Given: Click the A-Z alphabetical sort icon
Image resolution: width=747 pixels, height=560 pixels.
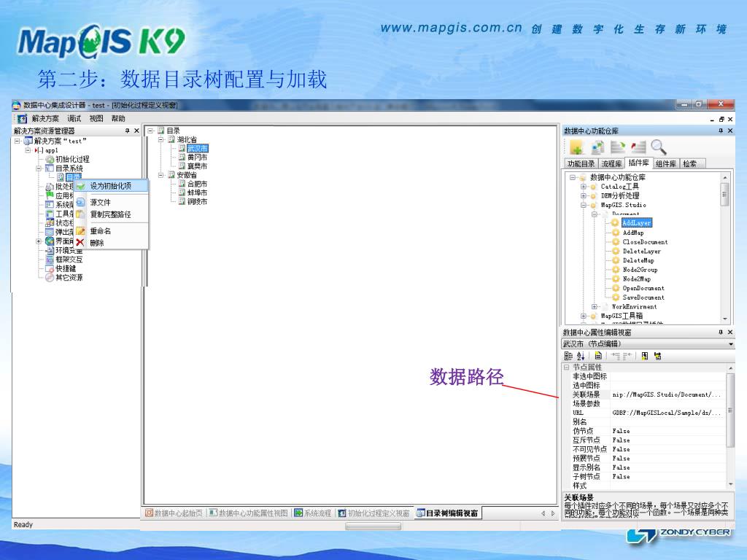Looking at the screenshot, I should click(x=580, y=356).
